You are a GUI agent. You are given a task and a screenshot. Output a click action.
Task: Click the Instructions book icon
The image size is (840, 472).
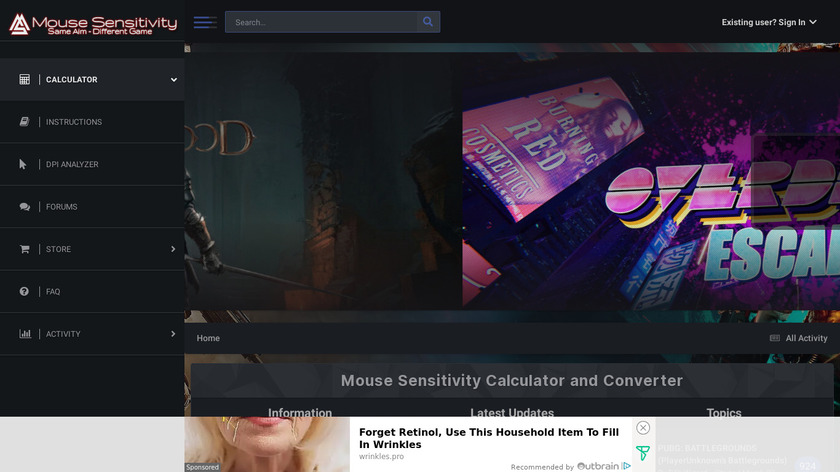[x=24, y=122]
